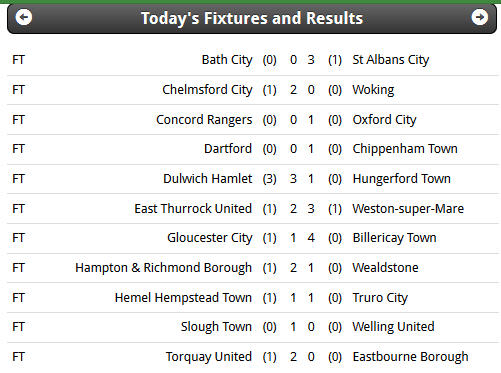Go to previous day with left arrow
Screen dimensions: 501x373
click(x=24, y=17)
